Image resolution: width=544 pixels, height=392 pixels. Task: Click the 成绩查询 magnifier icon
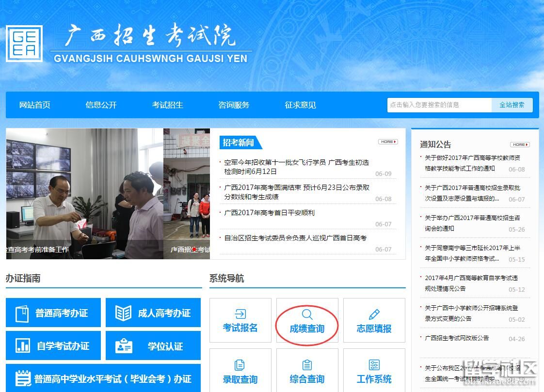[x=307, y=314]
